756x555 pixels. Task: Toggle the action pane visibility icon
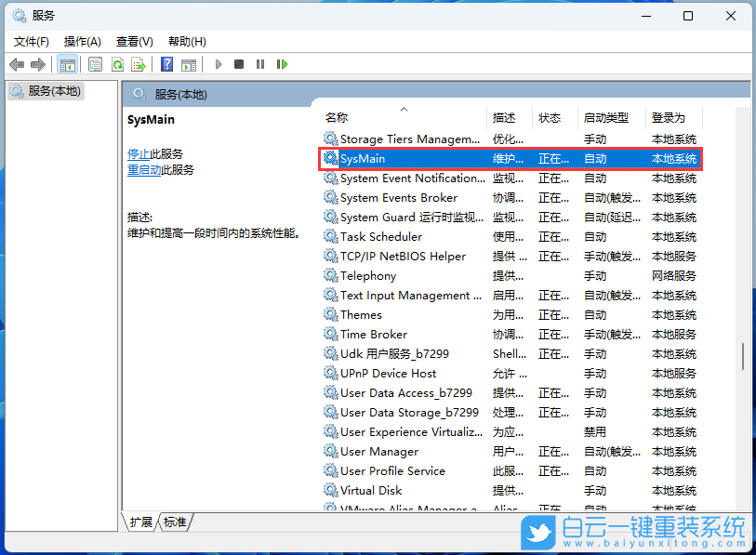[189, 64]
